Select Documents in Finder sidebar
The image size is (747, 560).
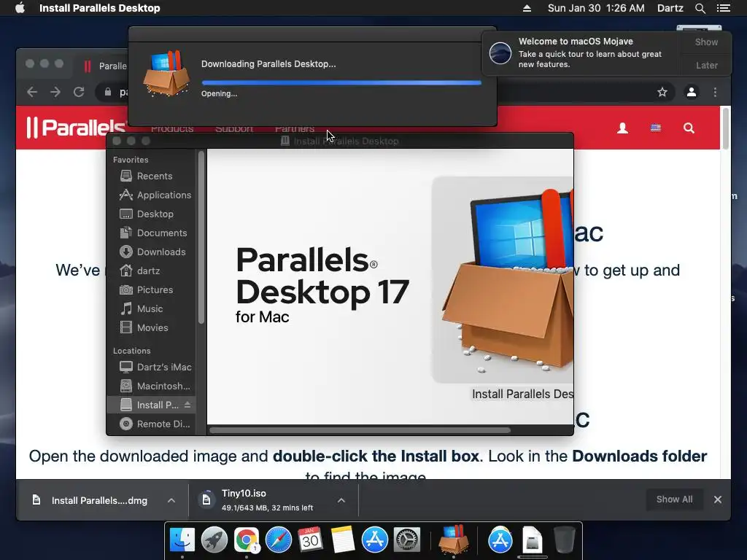pyautogui.click(x=151, y=233)
